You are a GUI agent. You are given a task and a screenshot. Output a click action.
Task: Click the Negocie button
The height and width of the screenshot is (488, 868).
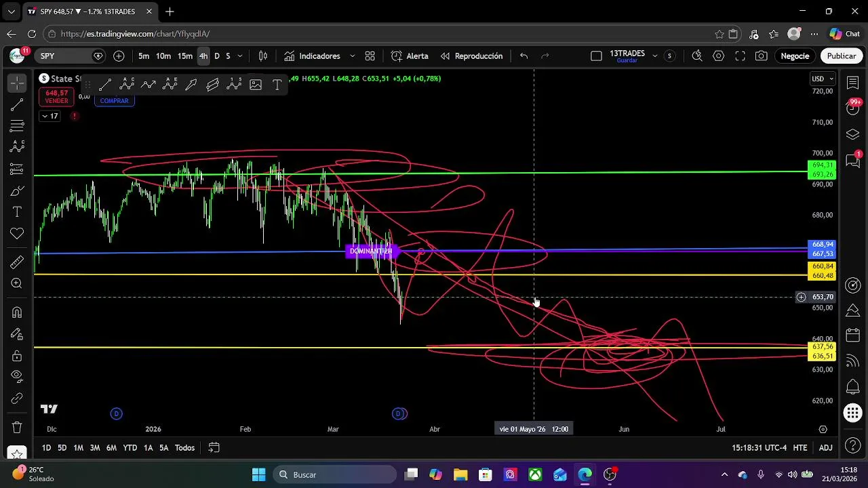[x=795, y=56]
